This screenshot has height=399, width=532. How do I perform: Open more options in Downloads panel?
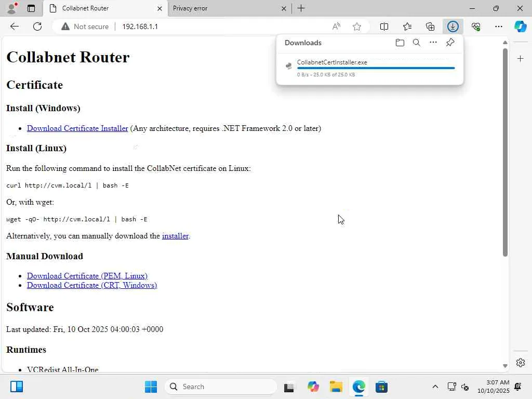click(433, 43)
